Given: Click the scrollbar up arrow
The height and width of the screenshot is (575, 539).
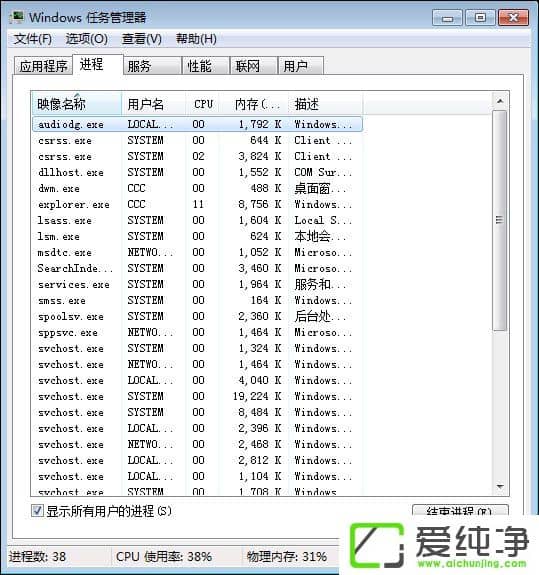Looking at the screenshot, I should point(500,101).
